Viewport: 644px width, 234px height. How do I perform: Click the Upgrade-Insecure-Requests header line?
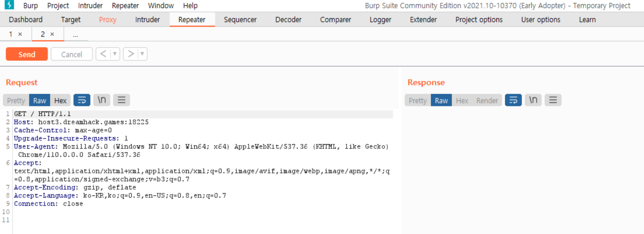coord(71,138)
